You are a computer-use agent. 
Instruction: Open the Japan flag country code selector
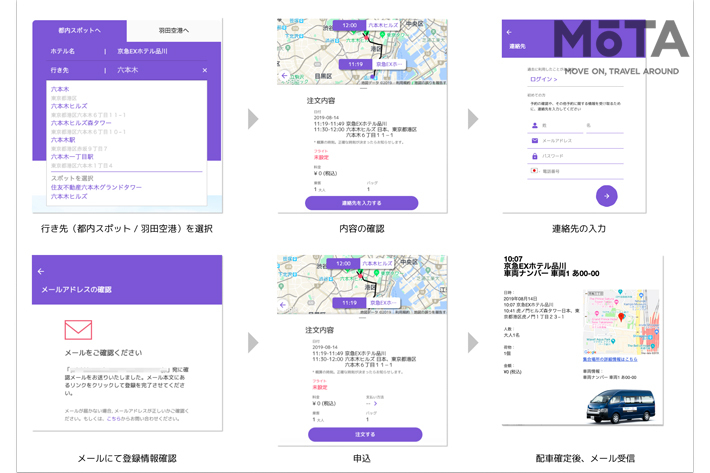pyautogui.click(x=535, y=171)
